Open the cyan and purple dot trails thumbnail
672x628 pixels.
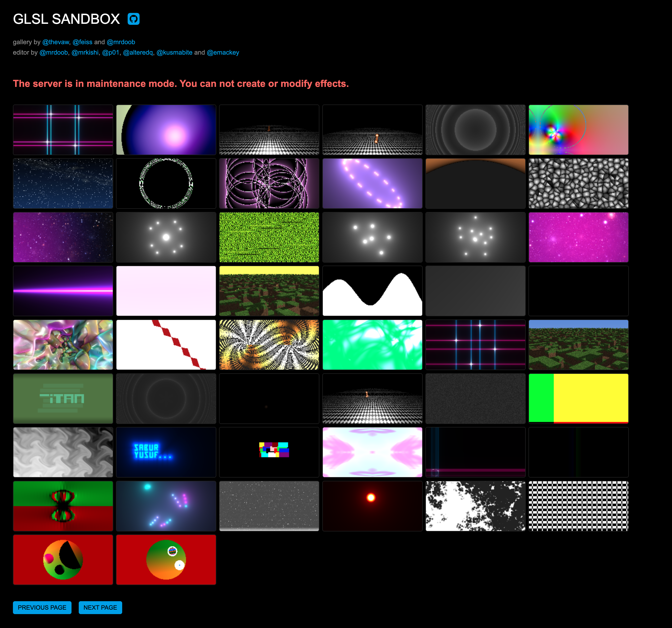tap(166, 506)
